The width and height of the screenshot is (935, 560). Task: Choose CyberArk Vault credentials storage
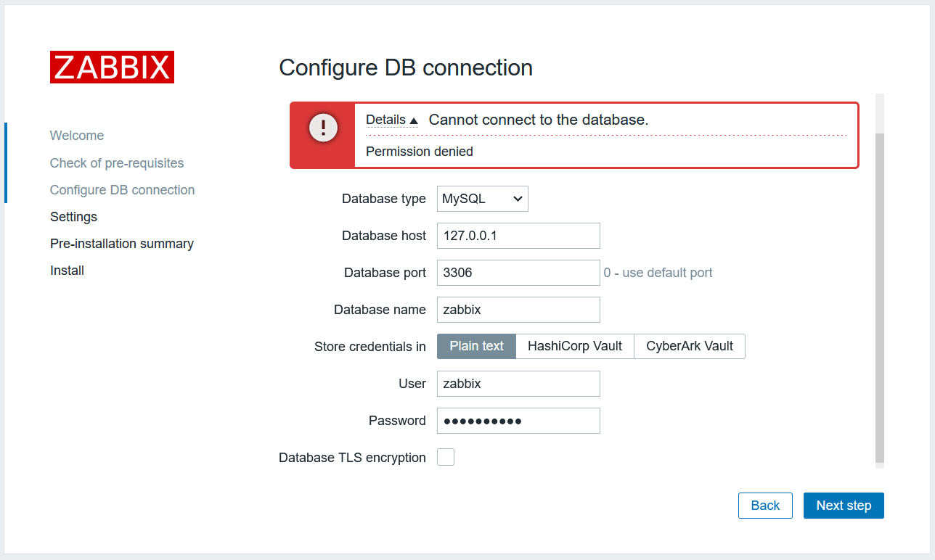coord(690,346)
